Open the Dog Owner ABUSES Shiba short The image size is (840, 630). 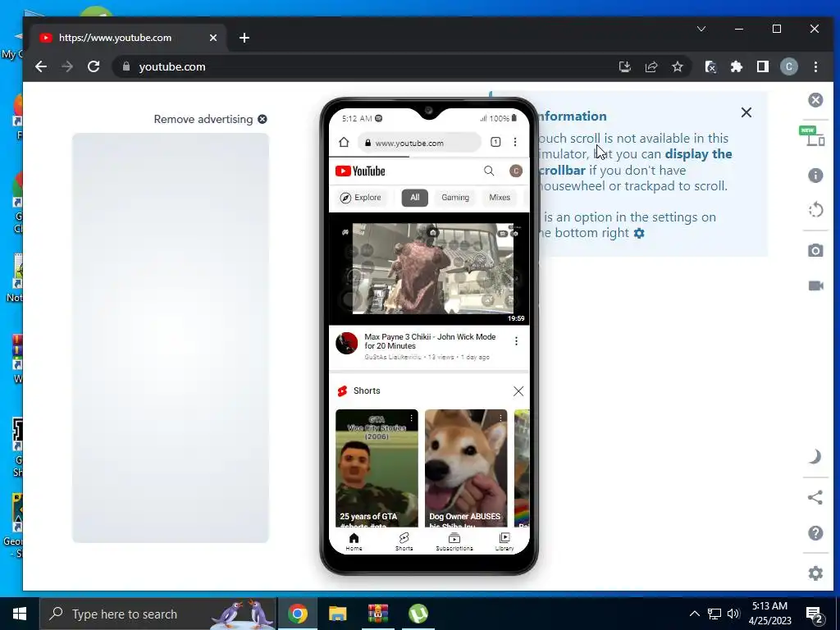point(466,468)
